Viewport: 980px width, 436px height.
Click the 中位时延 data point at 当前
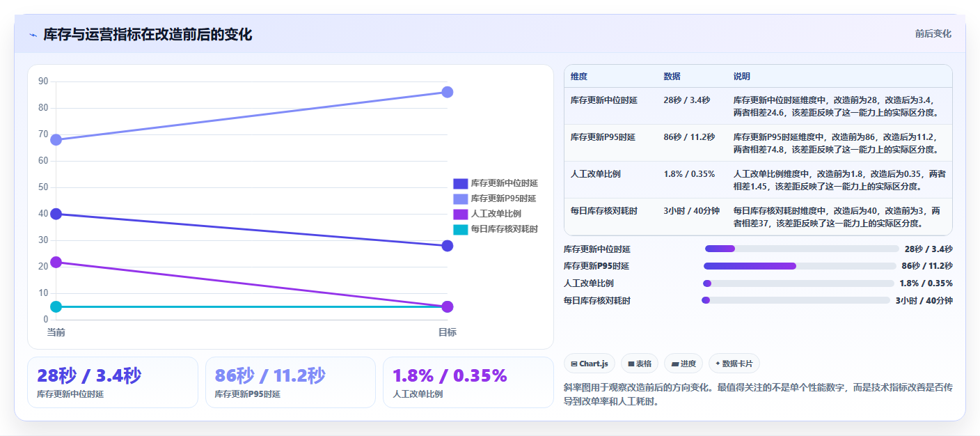56,214
